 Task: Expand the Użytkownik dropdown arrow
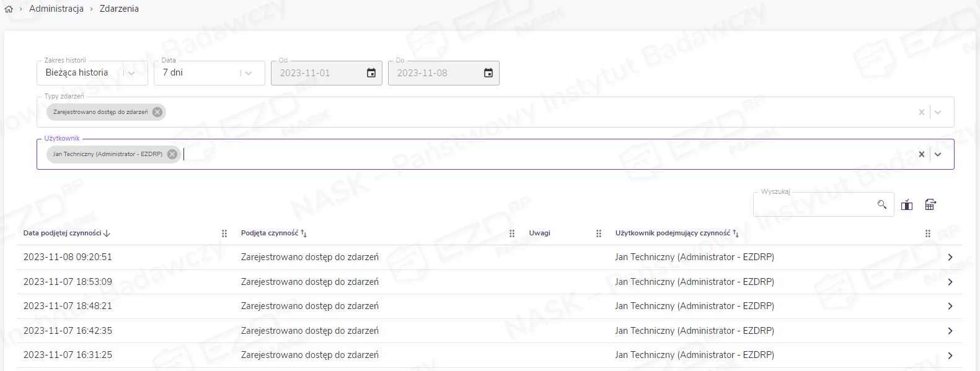938,154
